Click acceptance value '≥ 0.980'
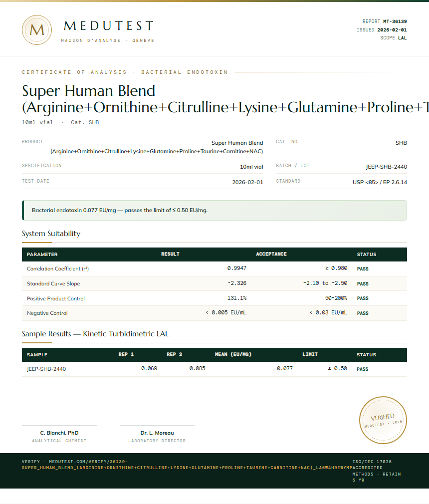 (336, 268)
